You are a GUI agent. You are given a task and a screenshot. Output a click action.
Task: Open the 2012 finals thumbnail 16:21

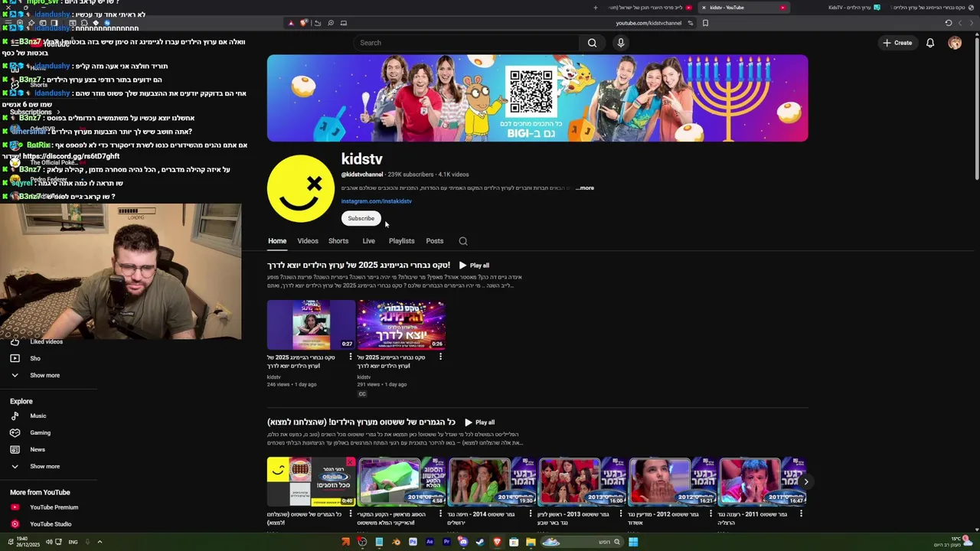tap(673, 481)
